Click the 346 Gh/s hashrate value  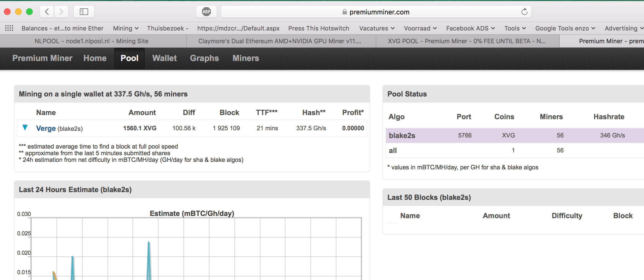[x=612, y=135]
